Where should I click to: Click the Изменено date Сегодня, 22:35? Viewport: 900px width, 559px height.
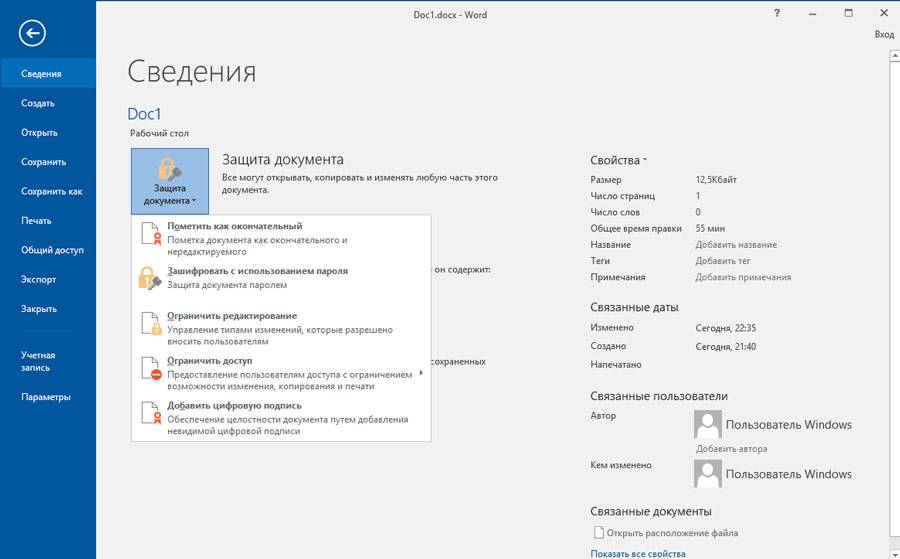click(x=726, y=328)
